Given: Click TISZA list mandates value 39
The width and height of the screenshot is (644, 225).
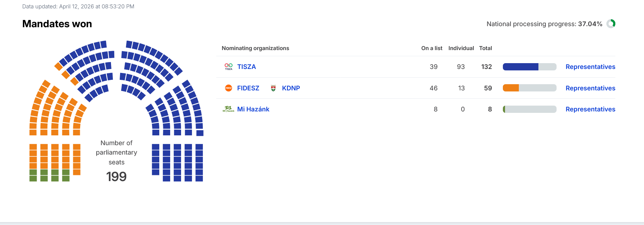Looking at the screenshot, I should 434,67.
